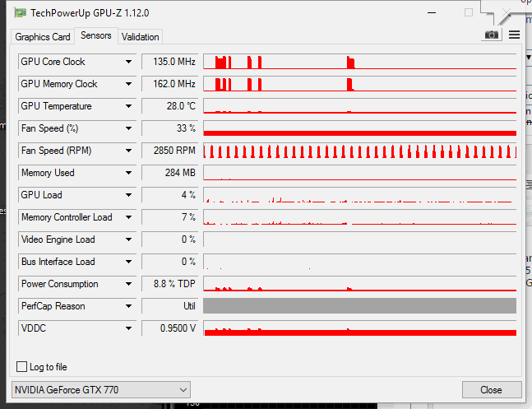The image size is (532, 409).
Task: Open the hamburger settings menu
Action: (x=515, y=35)
